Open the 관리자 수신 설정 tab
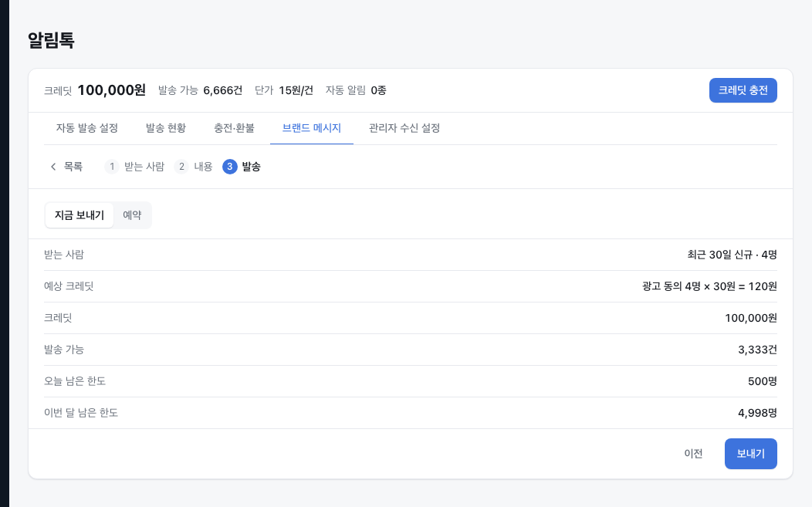The height and width of the screenshot is (507, 812). coord(404,128)
